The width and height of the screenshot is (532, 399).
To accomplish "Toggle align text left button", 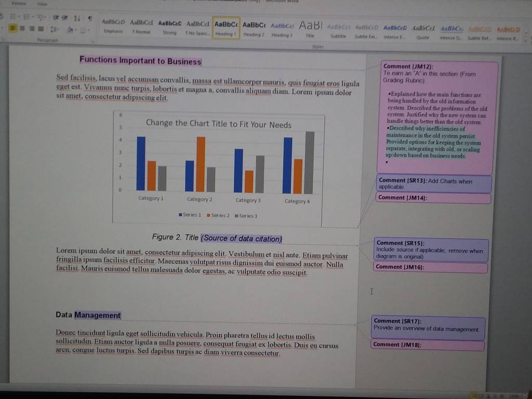I will click(13, 28).
